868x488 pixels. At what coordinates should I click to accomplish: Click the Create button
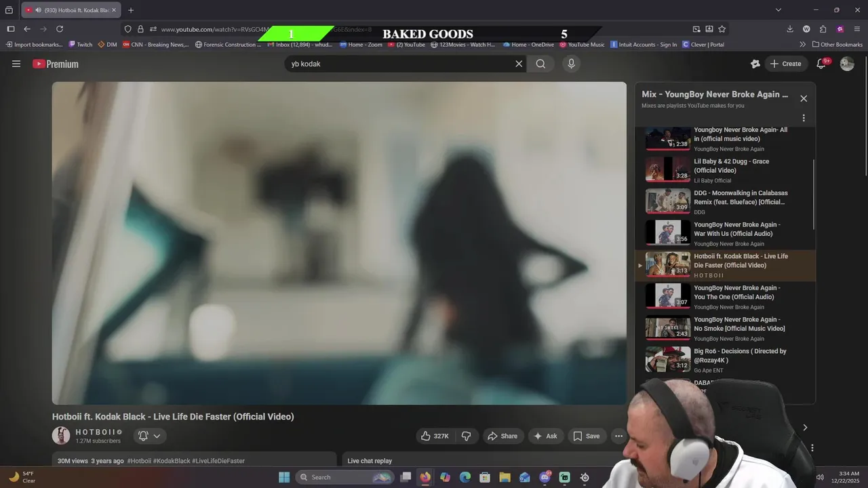[785, 64]
